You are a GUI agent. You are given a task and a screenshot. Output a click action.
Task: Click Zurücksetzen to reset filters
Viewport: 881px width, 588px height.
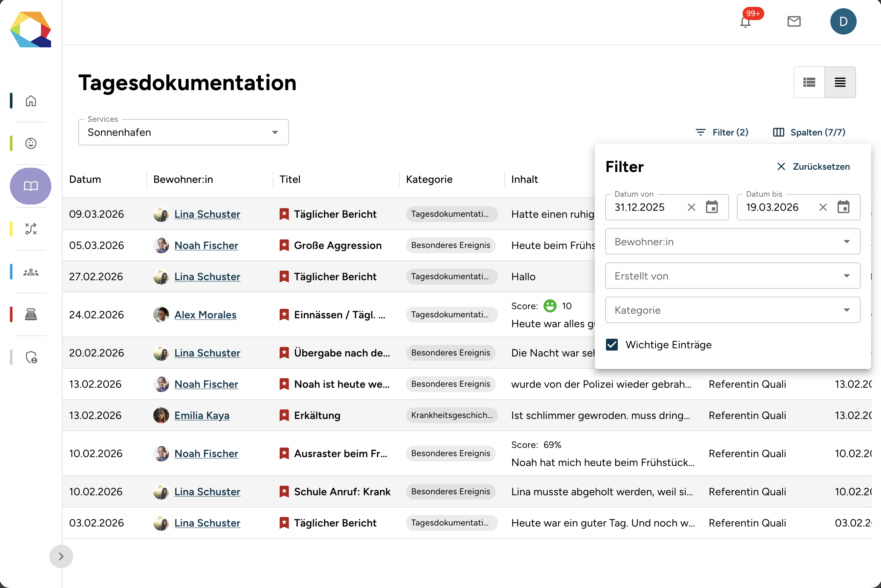point(813,166)
